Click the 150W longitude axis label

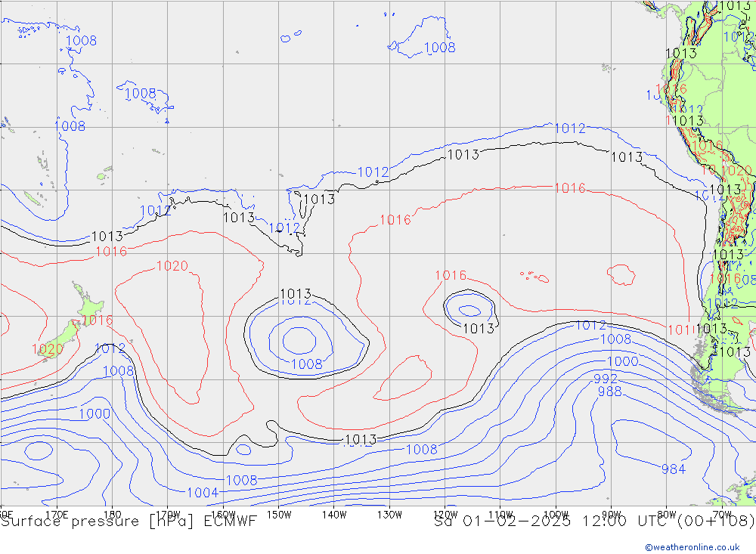(x=279, y=514)
